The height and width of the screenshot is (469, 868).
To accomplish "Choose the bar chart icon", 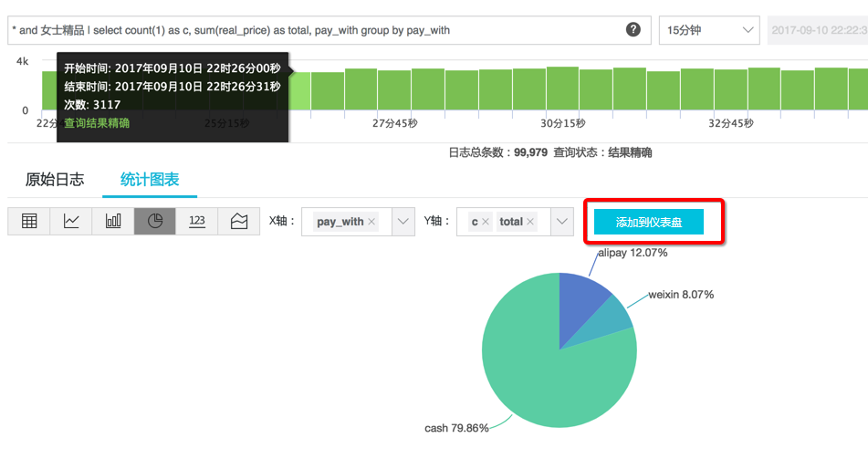I will tap(113, 222).
